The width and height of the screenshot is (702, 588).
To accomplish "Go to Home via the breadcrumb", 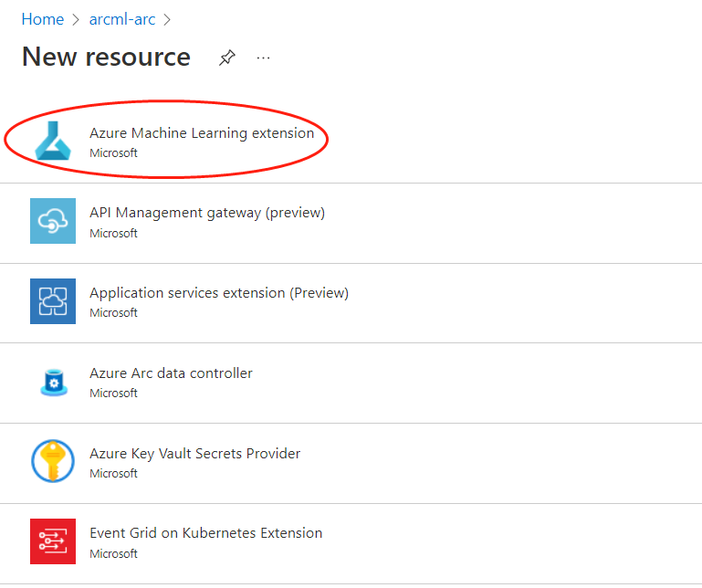I will click(43, 19).
